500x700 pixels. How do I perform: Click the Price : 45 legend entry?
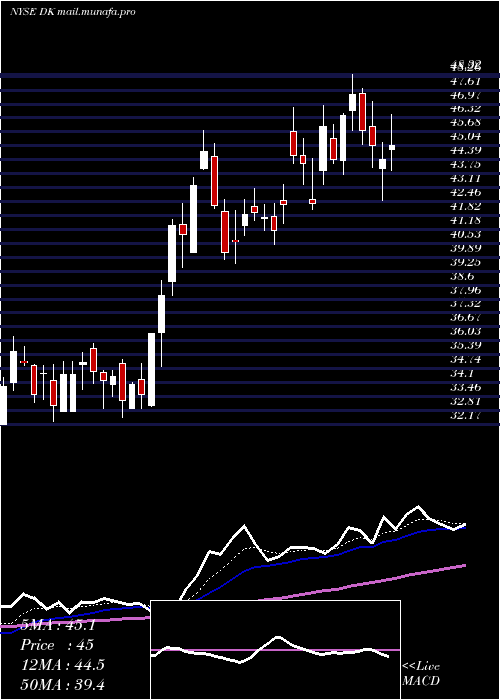[57, 645]
